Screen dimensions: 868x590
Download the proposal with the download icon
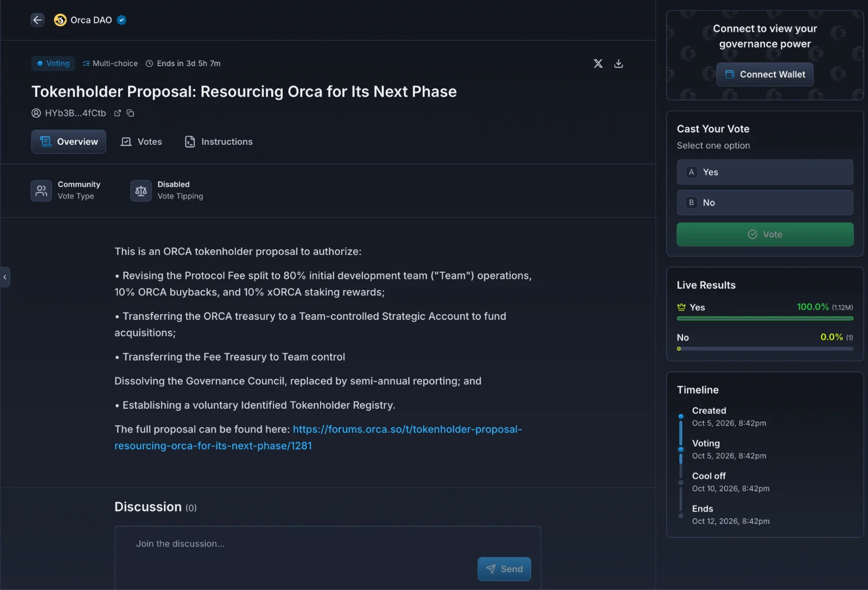(618, 63)
